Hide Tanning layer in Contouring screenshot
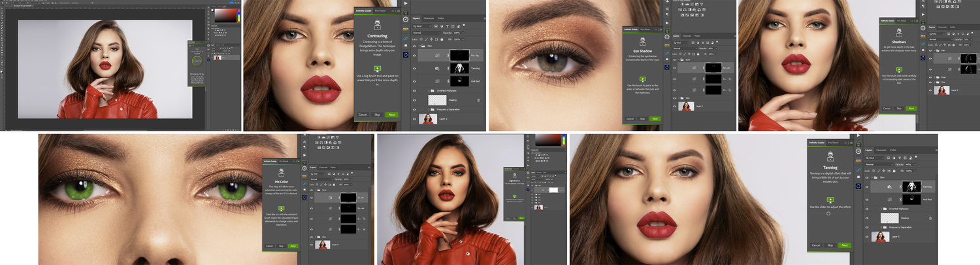Screen dimensions: 980x265 414,69
